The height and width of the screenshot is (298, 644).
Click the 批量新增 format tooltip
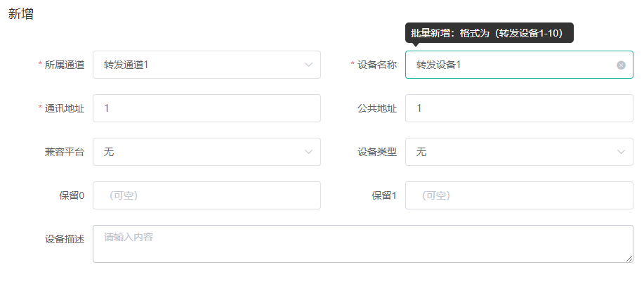tap(489, 33)
